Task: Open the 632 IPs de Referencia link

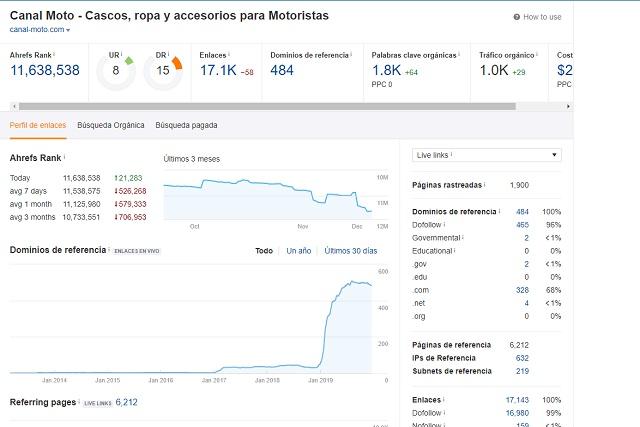Action: 522,358
